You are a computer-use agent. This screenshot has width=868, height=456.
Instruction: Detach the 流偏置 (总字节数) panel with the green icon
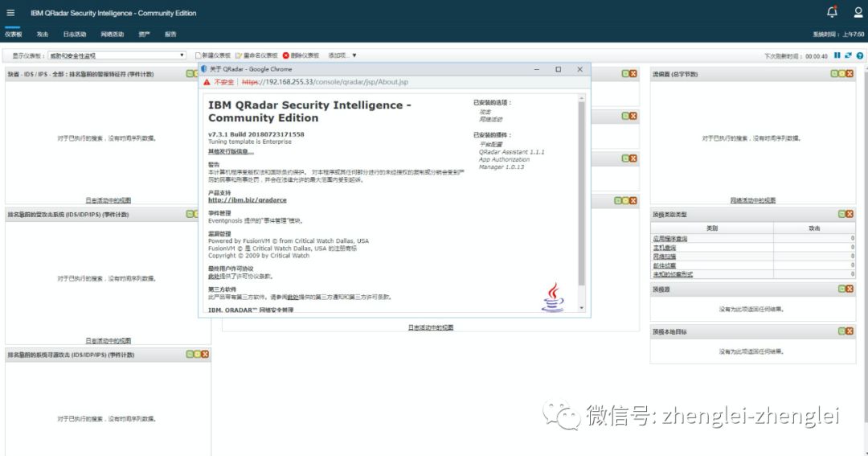pos(833,74)
